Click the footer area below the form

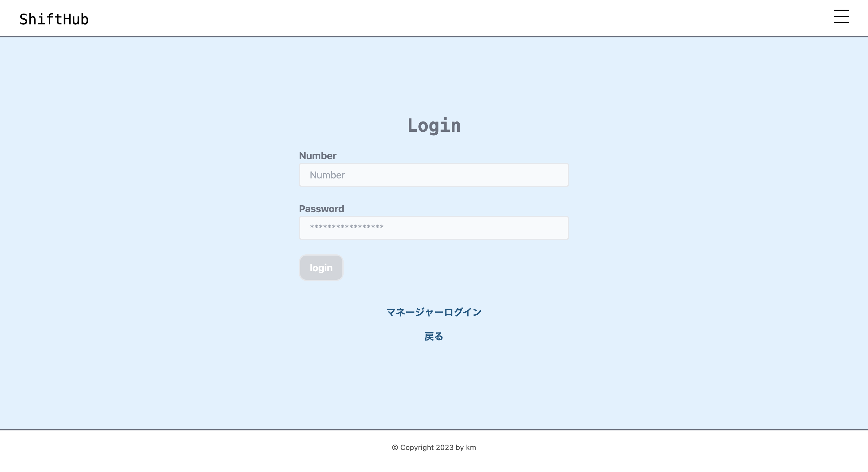[434, 447]
